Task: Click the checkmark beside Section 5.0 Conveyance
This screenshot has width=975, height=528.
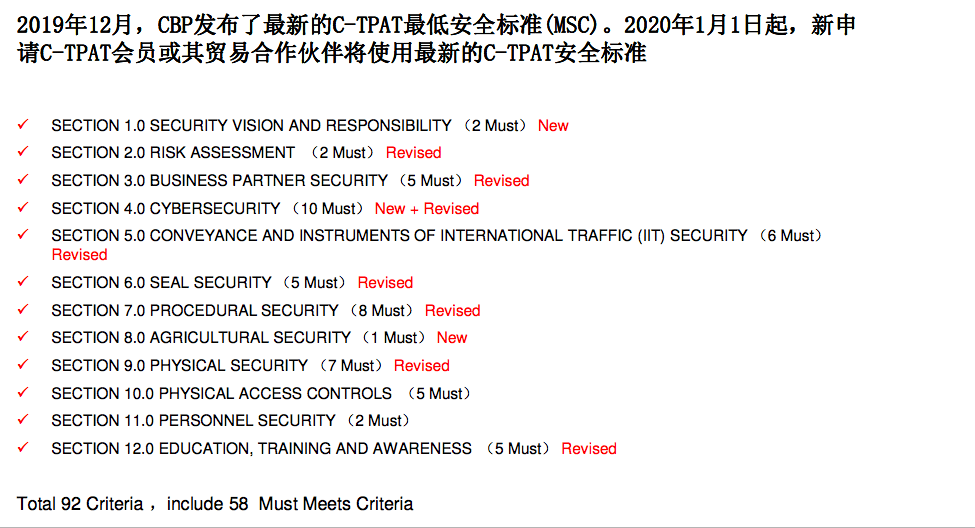Action: pyautogui.click(x=23, y=235)
